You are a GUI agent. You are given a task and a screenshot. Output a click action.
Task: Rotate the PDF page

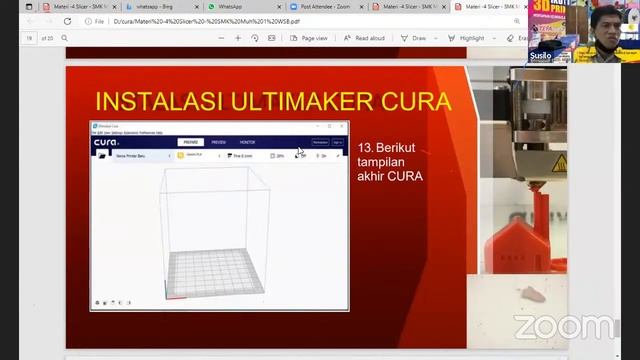pyautogui.click(x=255, y=38)
